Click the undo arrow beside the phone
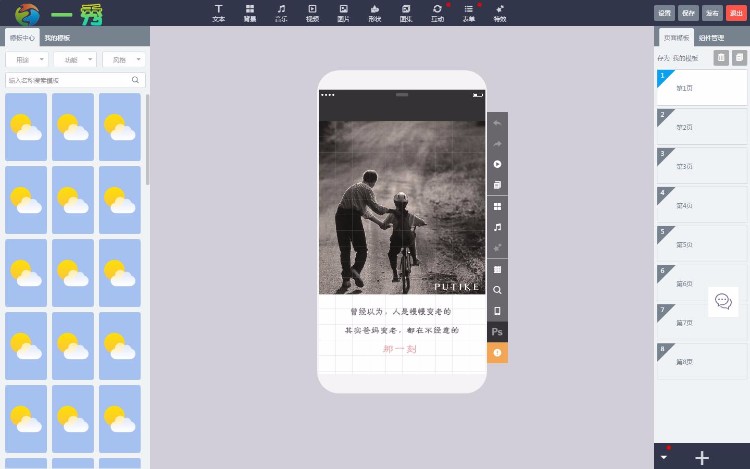This screenshot has height=469, width=750. coord(497,123)
